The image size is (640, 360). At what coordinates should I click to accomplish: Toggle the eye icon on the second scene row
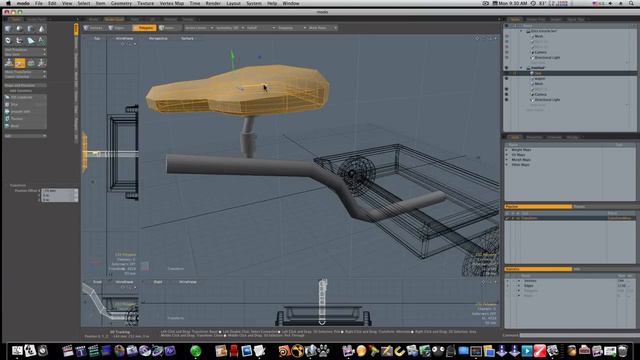point(507,68)
